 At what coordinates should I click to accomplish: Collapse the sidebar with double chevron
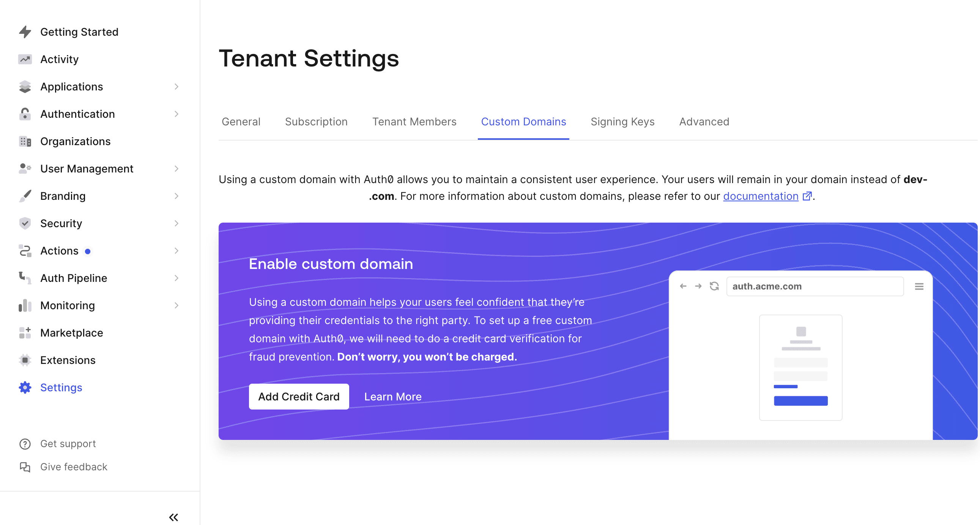[x=173, y=517]
